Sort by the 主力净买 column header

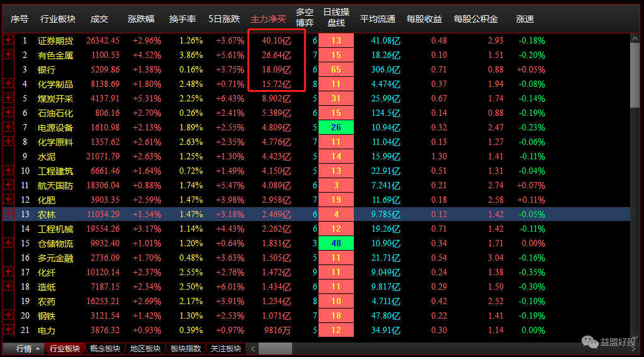point(268,19)
